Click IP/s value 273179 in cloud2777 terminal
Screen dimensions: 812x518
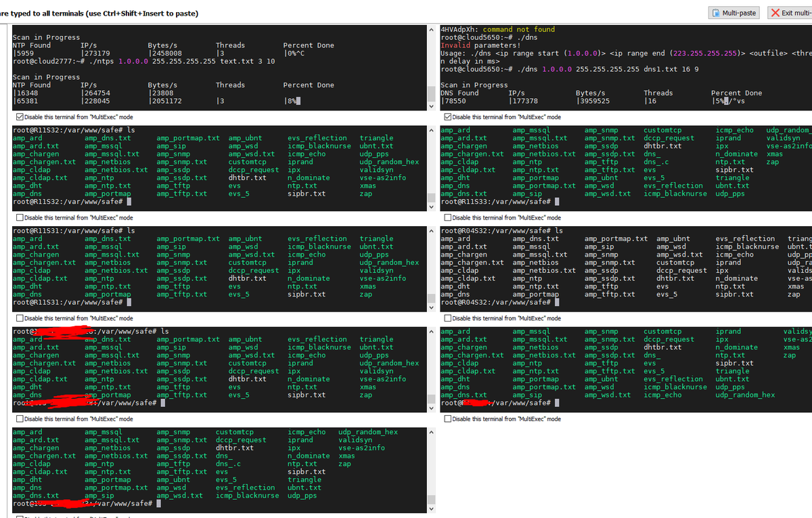pyautogui.click(x=97, y=53)
